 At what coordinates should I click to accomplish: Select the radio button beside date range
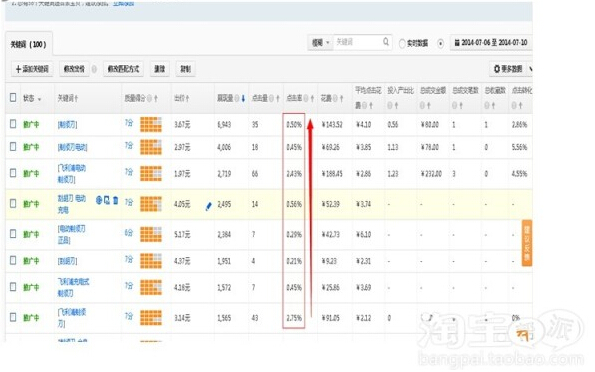(440, 43)
